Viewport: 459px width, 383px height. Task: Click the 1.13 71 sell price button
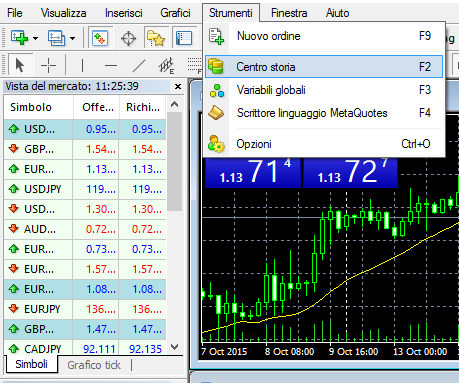click(x=253, y=172)
